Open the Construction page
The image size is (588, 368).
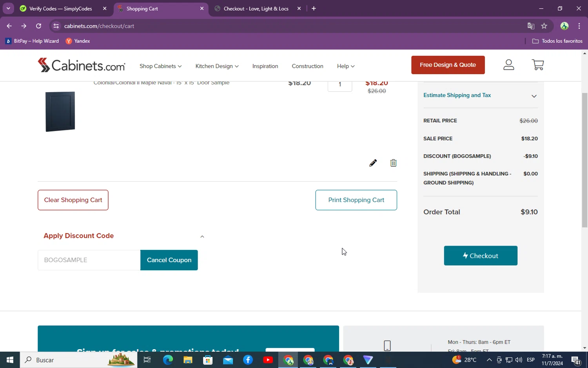point(307,66)
